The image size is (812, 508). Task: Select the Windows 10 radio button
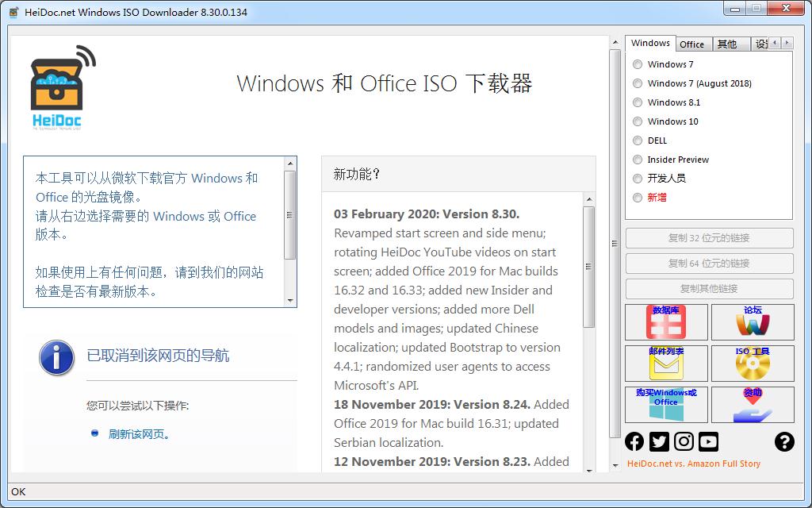(638, 121)
